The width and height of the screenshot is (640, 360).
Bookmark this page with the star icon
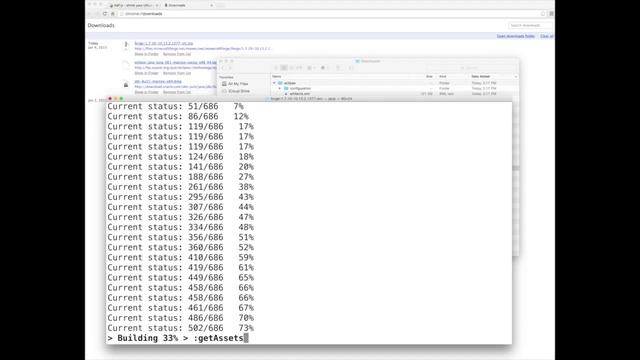click(x=543, y=14)
